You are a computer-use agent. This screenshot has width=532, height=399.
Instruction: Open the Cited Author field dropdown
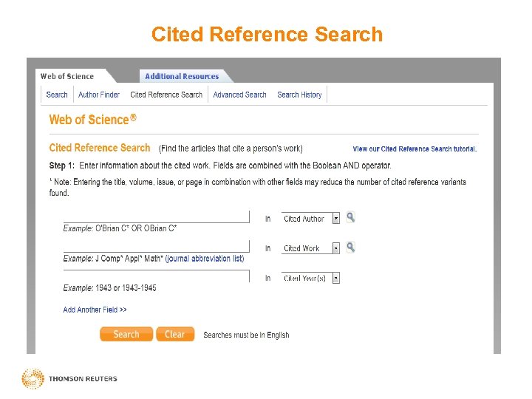(x=310, y=219)
